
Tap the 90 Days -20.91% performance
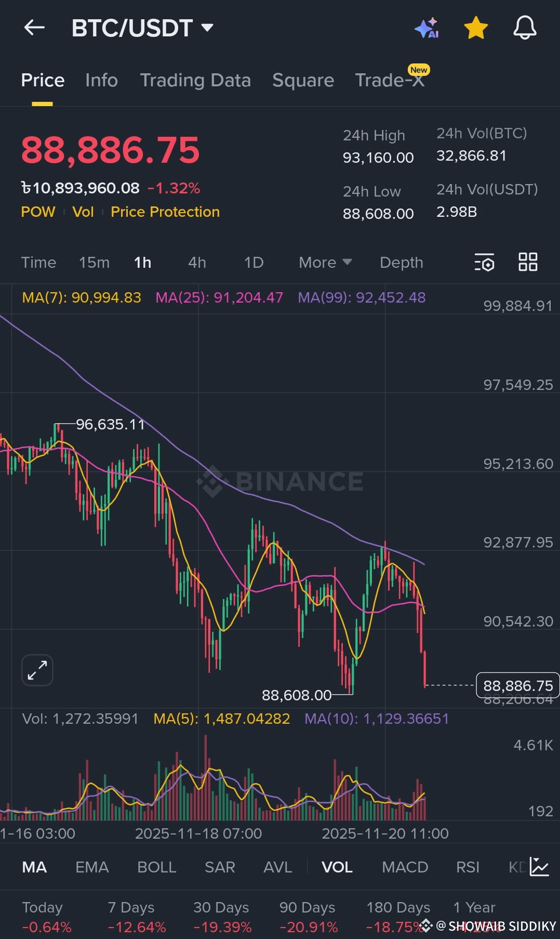309,917
